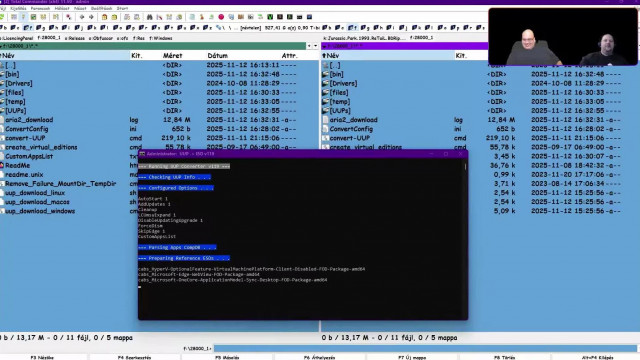Click F7 Új mappa button
The image size is (640, 360).
(412, 357)
